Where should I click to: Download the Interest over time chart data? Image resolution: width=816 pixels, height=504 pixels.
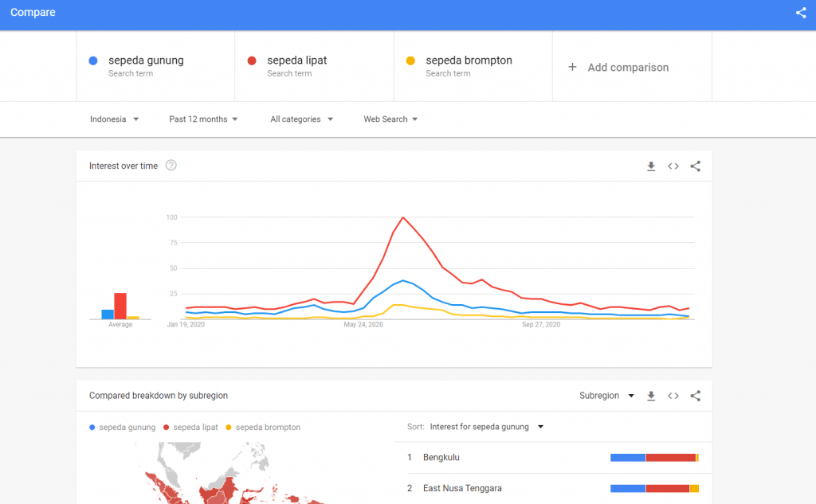(x=651, y=166)
